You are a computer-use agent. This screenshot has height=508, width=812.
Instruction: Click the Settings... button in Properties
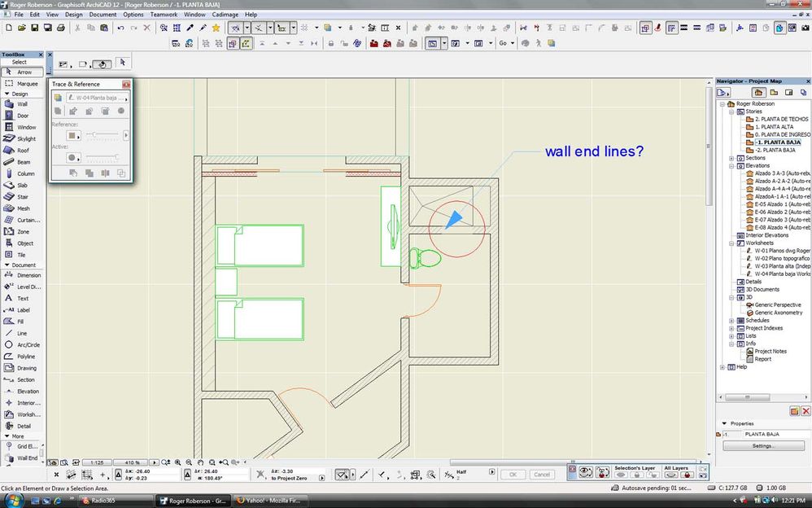click(x=762, y=446)
